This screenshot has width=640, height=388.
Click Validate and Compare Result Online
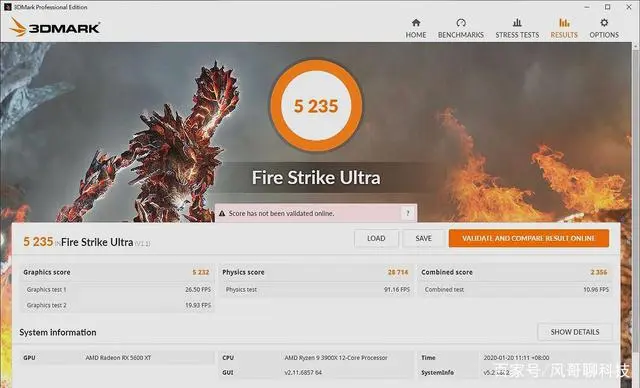click(x=529, y=238)
